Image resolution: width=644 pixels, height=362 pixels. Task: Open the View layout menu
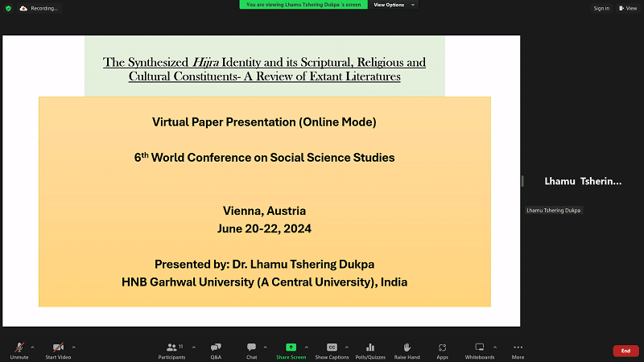point(628,8)
